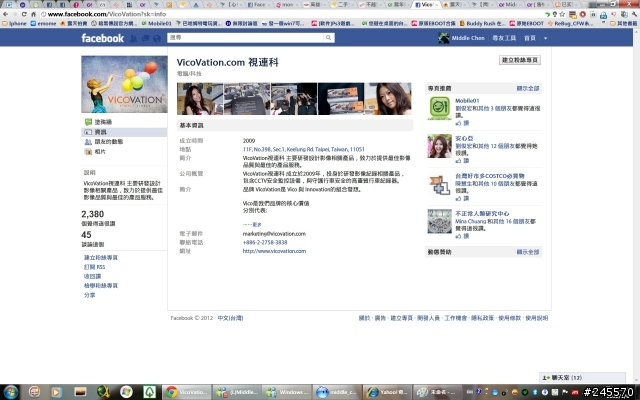Image resolution: width=640 pixels, height=400 pixels.
Task: Open the last photo-strip thumbnail of woman's face
Action: click(388, 99)
